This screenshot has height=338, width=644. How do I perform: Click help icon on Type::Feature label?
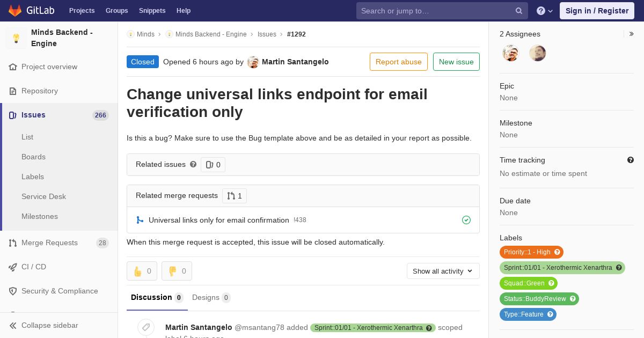coord(550,314)
